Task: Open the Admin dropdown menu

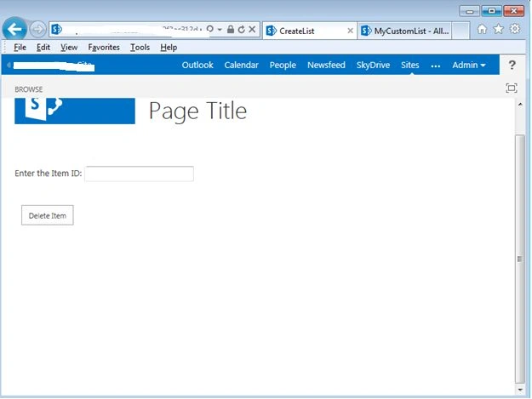Action: click(468, 65)
